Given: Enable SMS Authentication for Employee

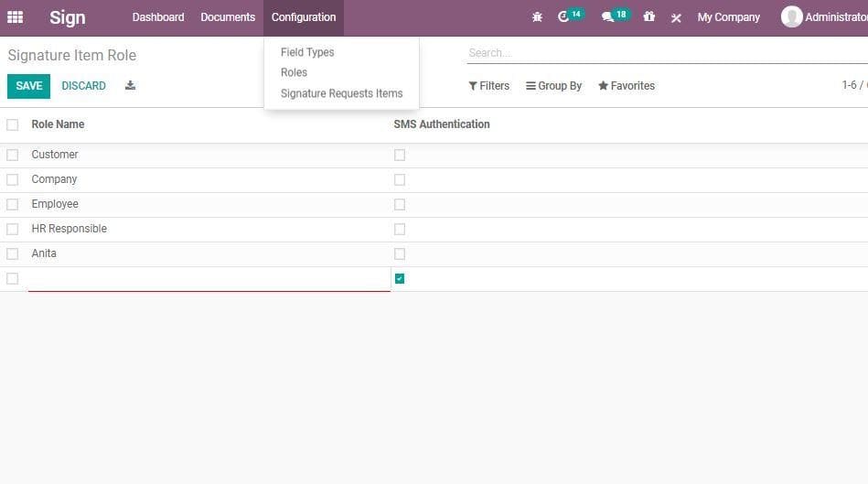Looking at the screenshot, I should pyautogui.click(x=400, y=204).
